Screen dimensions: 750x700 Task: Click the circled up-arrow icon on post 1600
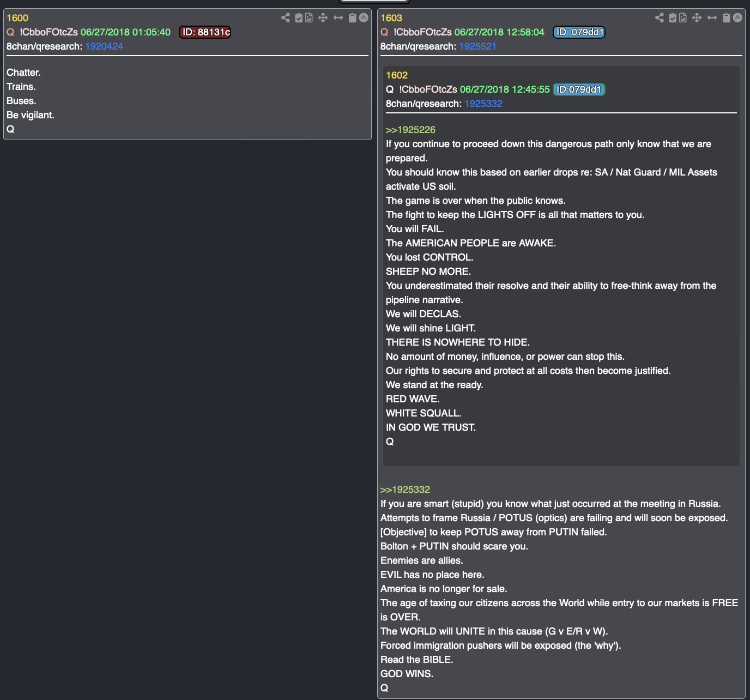point(364,18)
